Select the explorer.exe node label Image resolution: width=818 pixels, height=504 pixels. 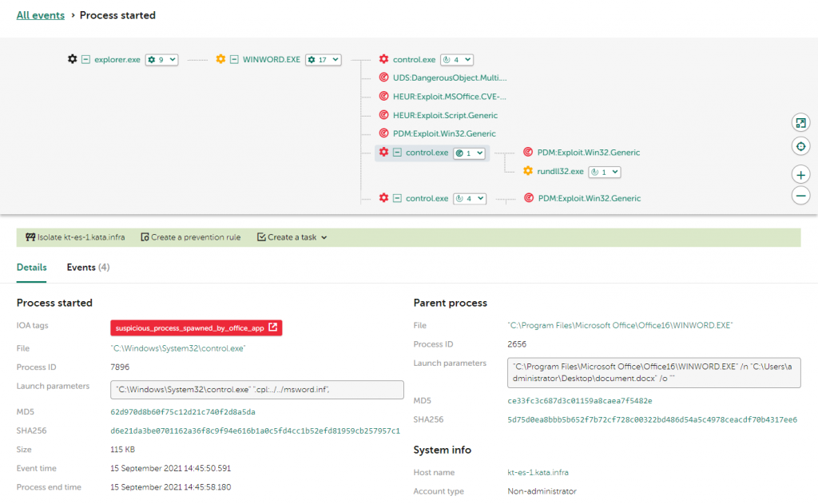coord(117,59)
